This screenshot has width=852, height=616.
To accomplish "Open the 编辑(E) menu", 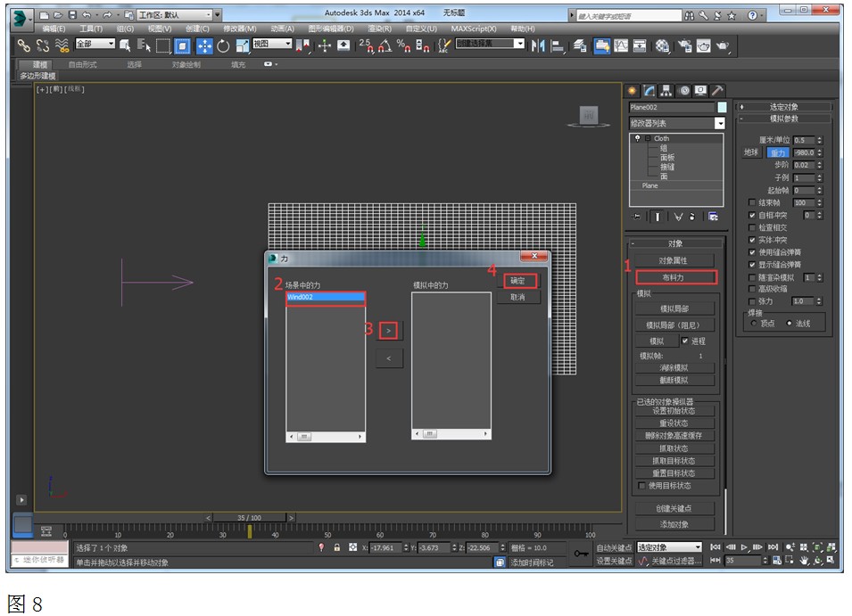I will tap(54, 29).
